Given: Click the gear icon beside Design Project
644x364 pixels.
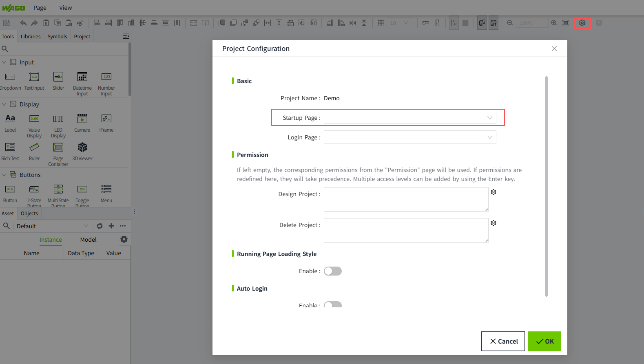Looking at the screenshot, I should [494, 192].
